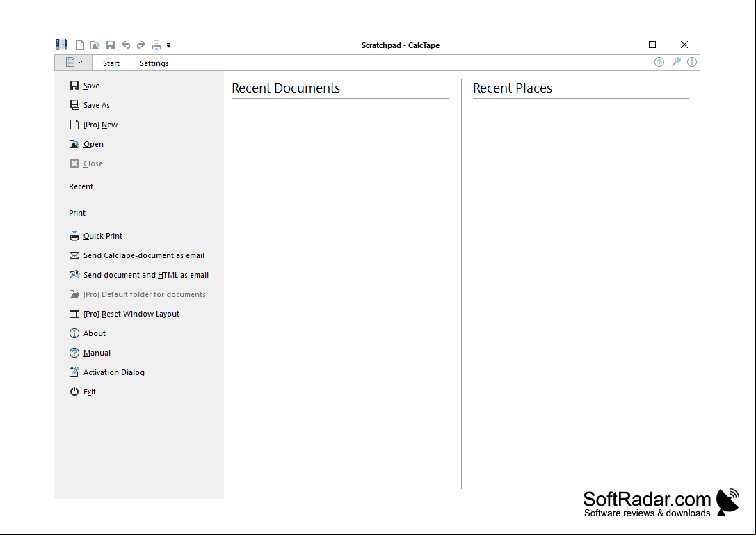
Task: Click the info icon in the ribbon bar
Action: click(x=692, y=62)
